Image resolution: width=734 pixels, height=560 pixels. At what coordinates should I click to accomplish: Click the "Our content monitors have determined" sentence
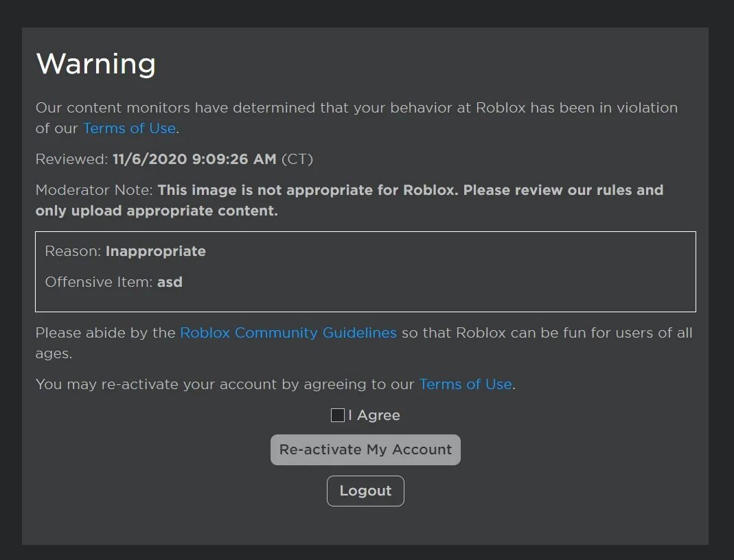pyautogui.click(x=357, y=118)
